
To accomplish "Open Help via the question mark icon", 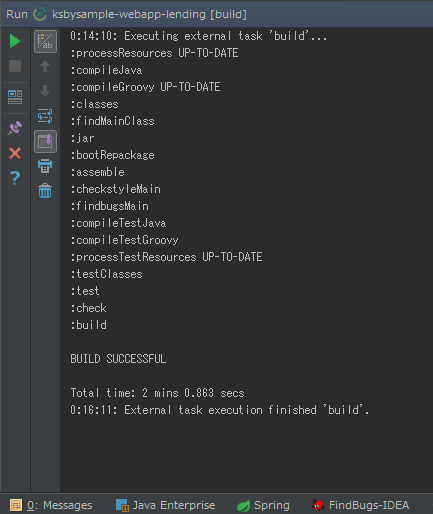I will tap(15, 178).
